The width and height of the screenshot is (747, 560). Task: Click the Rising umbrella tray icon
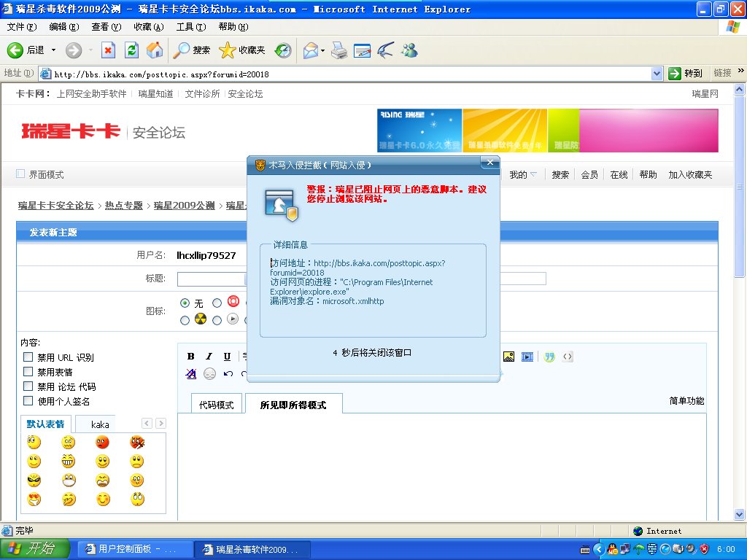tap(639, 549)
